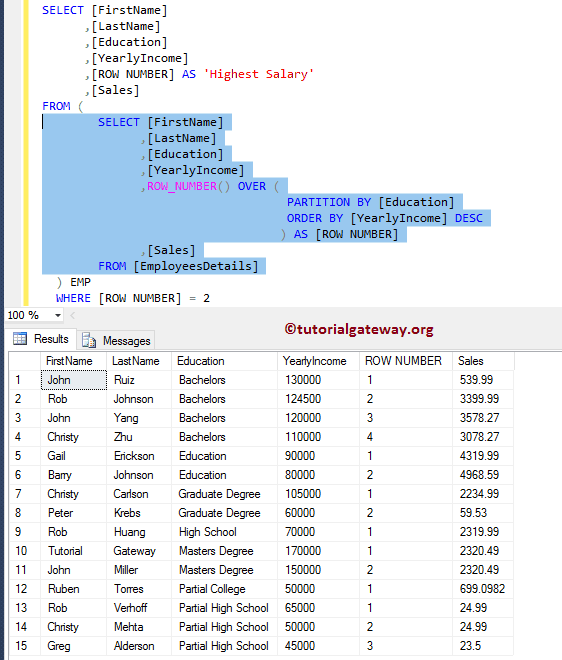Screen dimensions: 562x660
Task: Select row header number 15
Action: (x=25, y=646)
